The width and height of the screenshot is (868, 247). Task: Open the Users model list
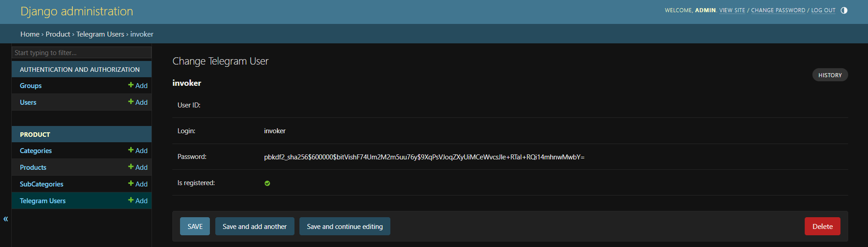coord(28,103)
